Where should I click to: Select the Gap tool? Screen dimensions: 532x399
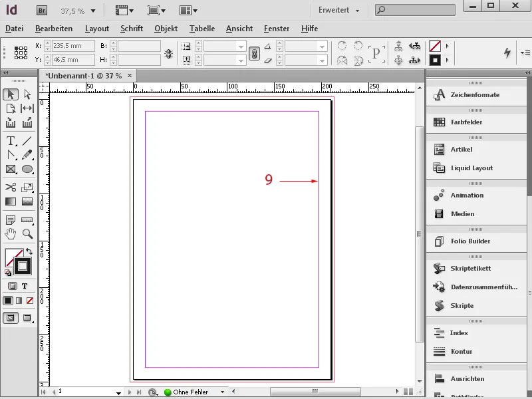pos(27,108)
